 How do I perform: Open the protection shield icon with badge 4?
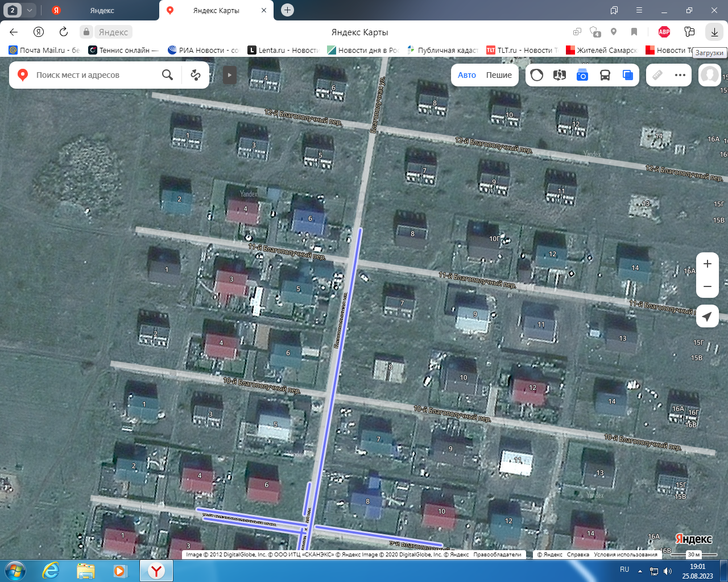[x=595, y=32]
